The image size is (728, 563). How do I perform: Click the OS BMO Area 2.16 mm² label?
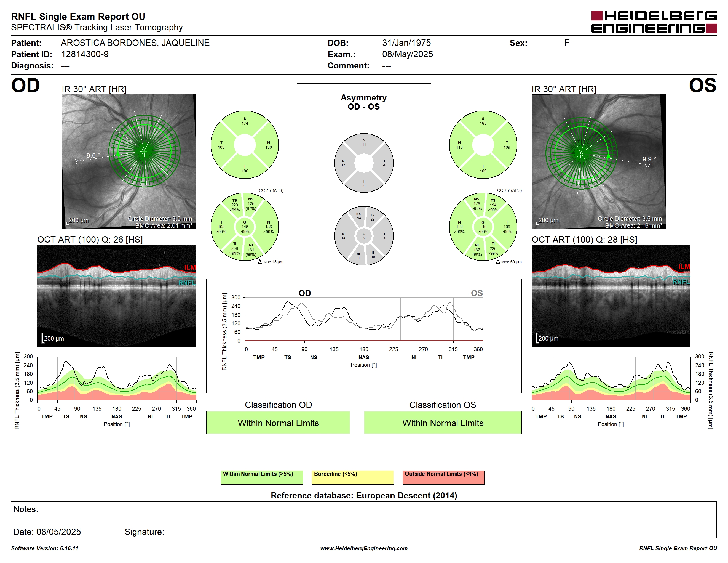[x=633, y=226]
